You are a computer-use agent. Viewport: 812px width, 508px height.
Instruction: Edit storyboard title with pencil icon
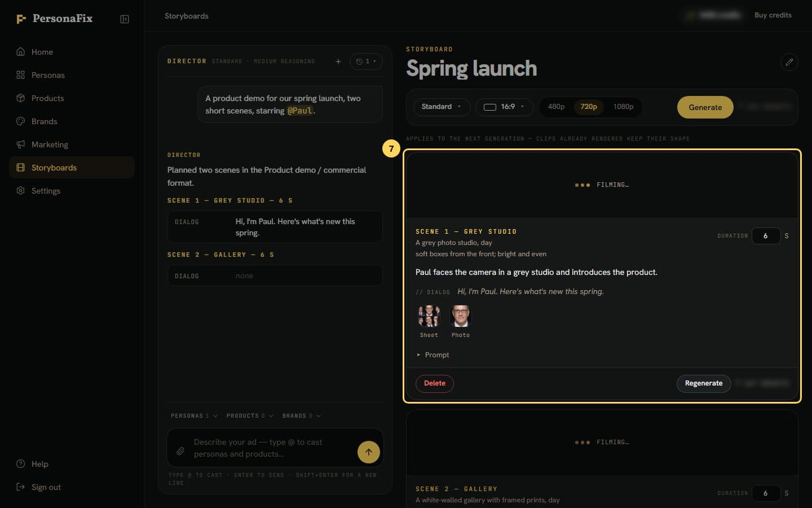(x=789, y=62)
